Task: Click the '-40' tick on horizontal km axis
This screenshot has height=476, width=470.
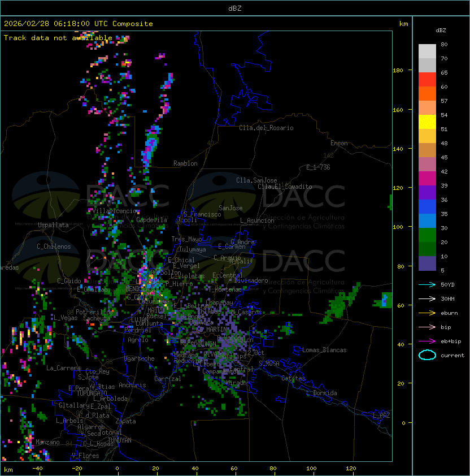Action: [37, 469]
